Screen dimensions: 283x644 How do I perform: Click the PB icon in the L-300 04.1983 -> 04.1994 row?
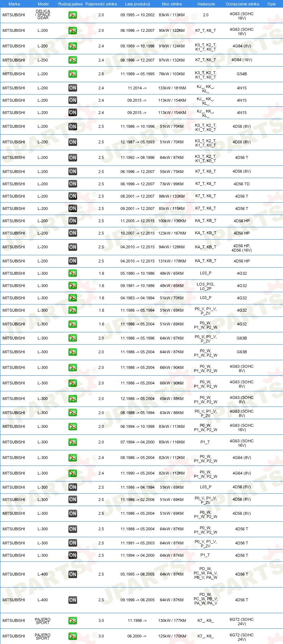(x=73, y=298)
